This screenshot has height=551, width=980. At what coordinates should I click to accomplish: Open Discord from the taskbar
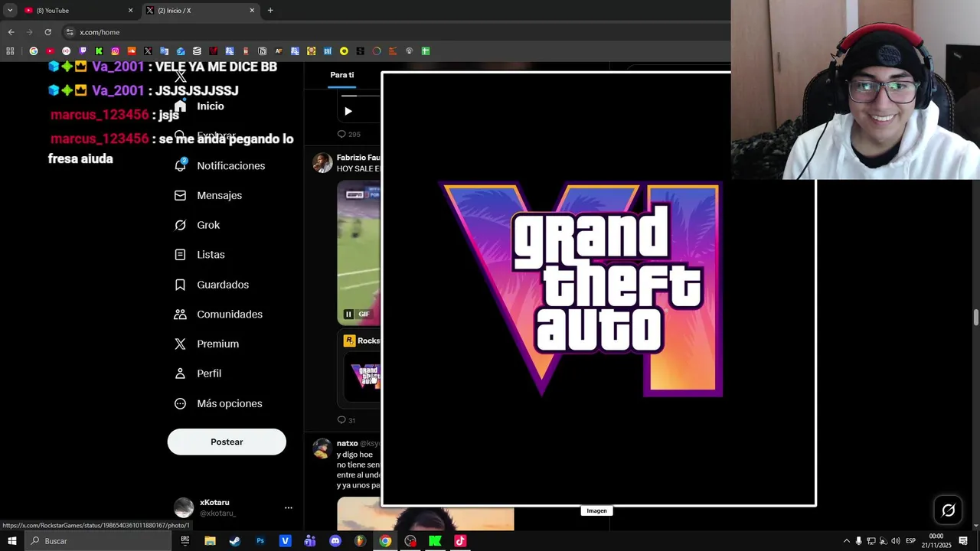335,541
